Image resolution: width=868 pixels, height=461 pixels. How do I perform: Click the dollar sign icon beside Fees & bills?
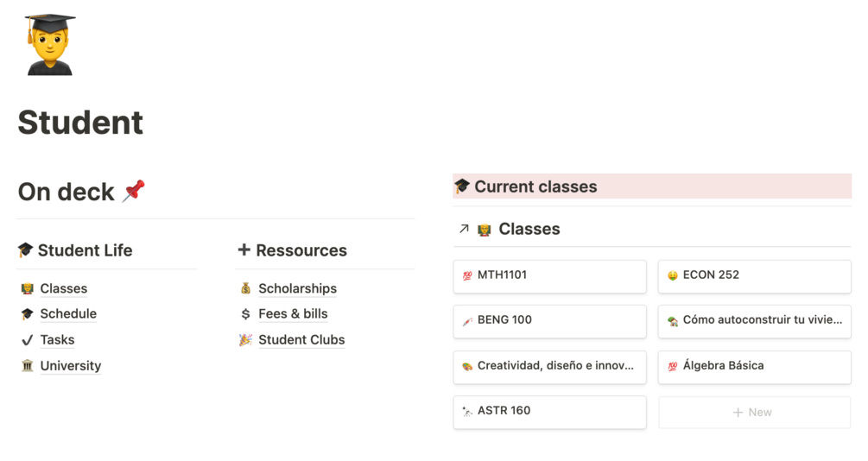(245, 314)
